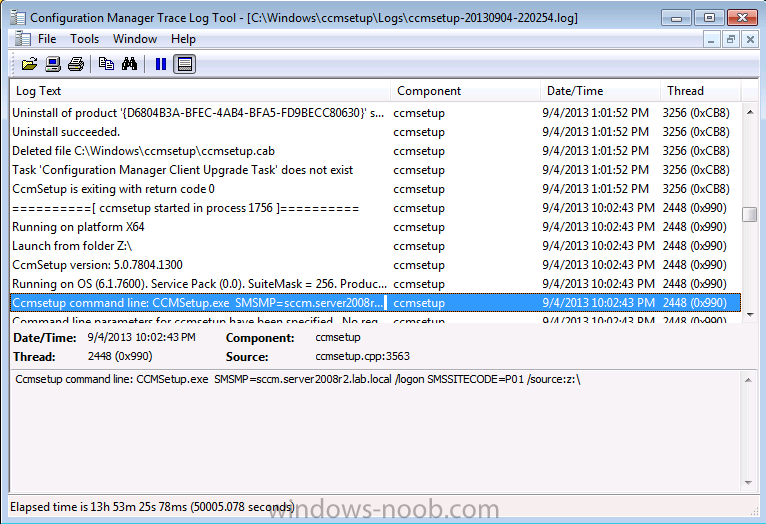Minimize the Trace Log Tool window

pyautogui.click(x=677, y=18)
